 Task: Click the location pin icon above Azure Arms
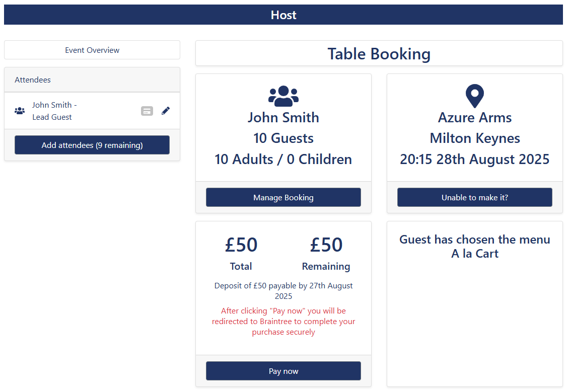pos(475,96)
